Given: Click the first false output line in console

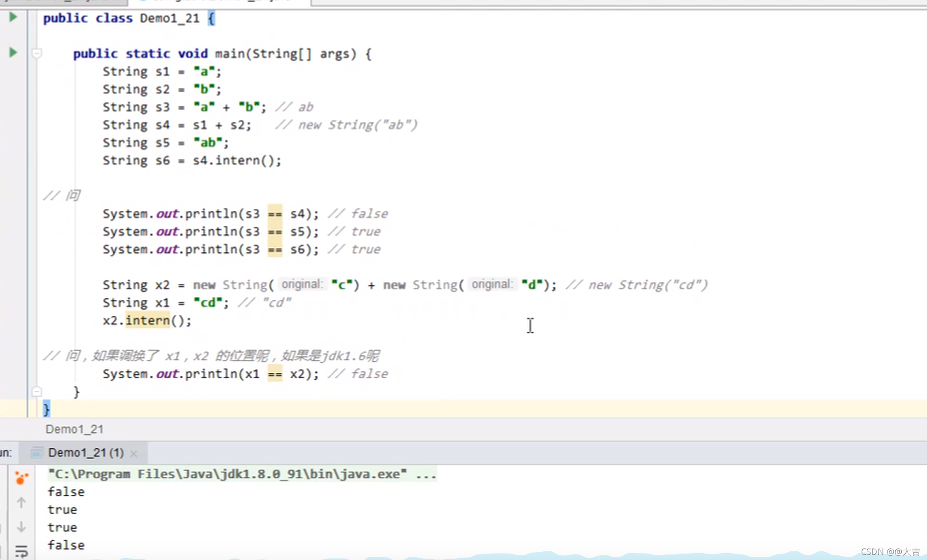Looking at the screenshot, I should coord(66,492).
